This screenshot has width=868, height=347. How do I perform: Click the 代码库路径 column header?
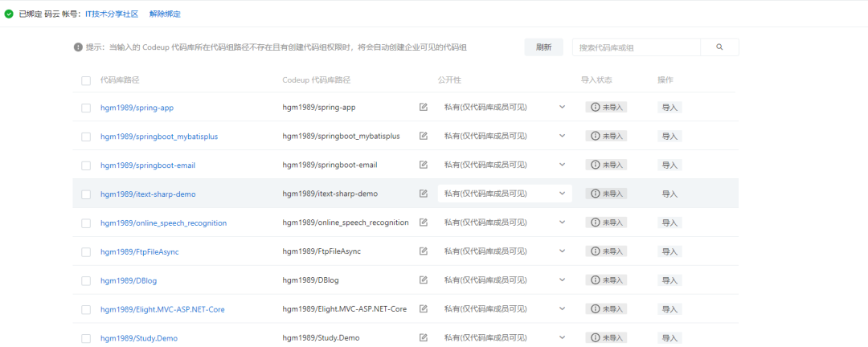click(120, 80)
